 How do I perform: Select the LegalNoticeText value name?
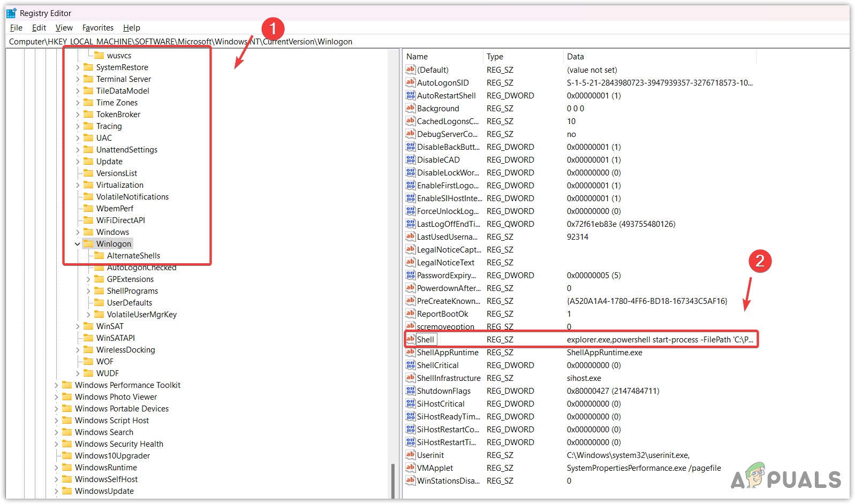[x=445, y=262]
